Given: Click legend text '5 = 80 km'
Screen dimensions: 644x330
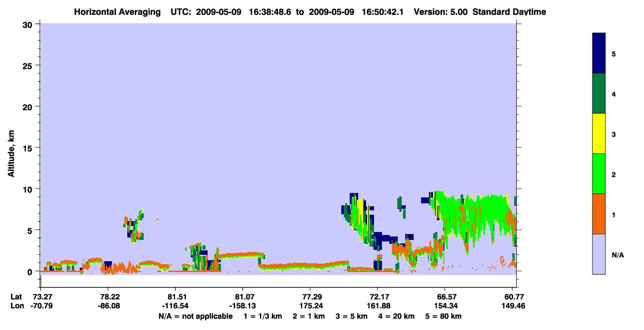Looking at the screenshot, I should pyautogui.click(x=444, y=316).
